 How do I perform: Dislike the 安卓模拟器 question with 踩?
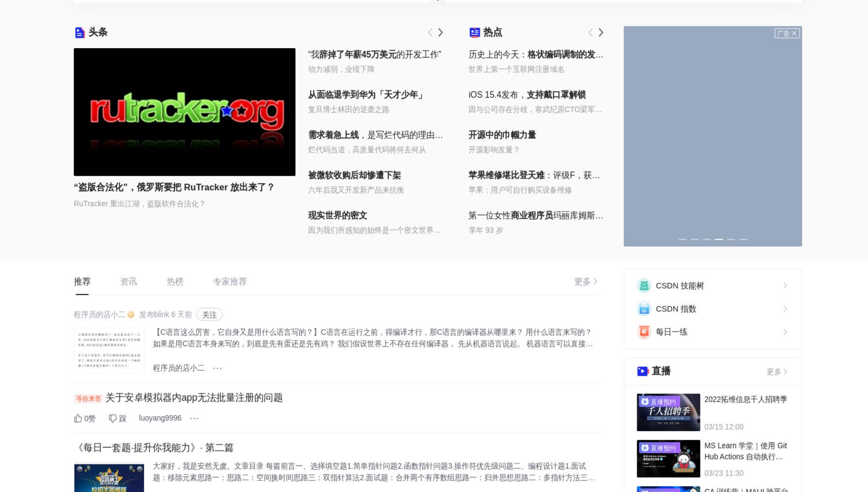pyautogui.click(x=118, y=418)
